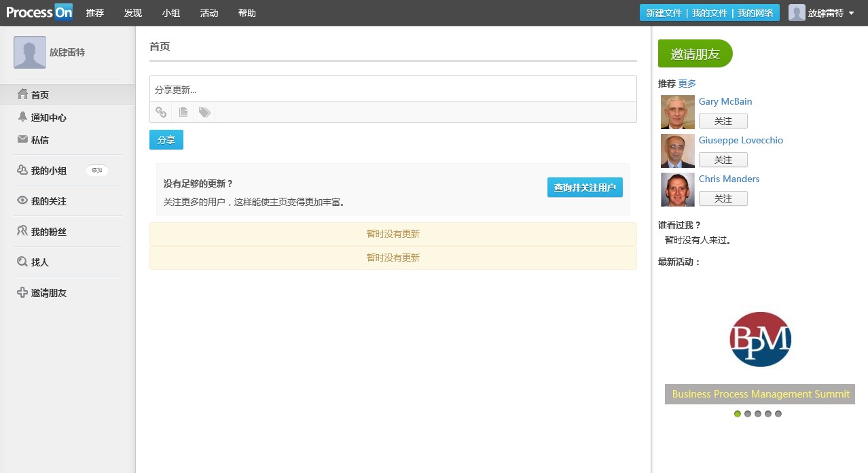Open 我的网络
Image resolution: width=868 pixels, height=473 pixels.
point(755,13)
